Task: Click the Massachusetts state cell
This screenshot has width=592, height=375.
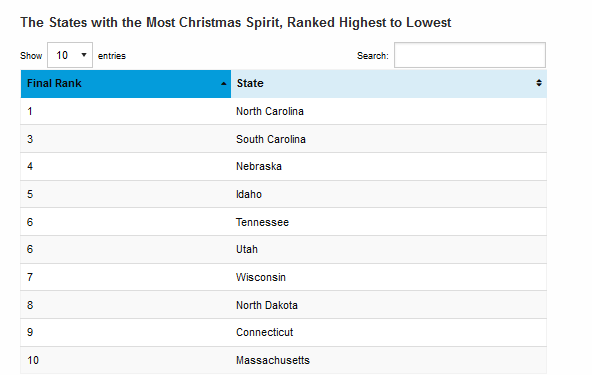Action: pyautogui.click(x=389, y=360)
